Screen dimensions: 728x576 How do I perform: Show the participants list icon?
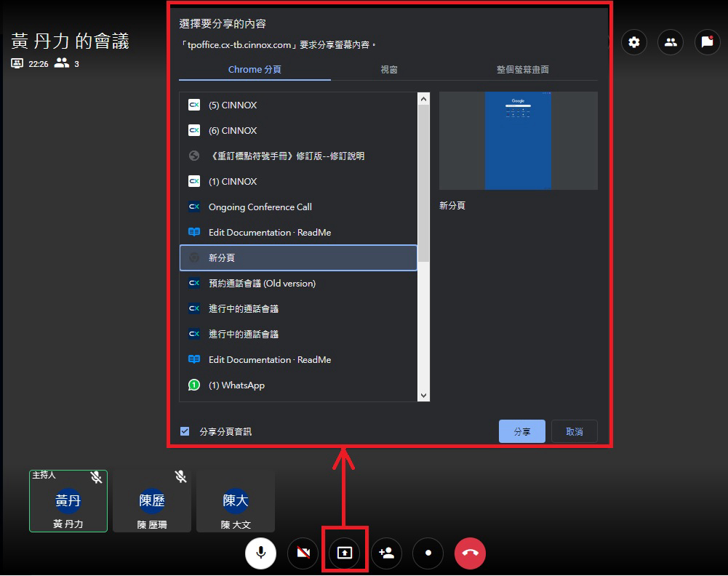point(671,42)
